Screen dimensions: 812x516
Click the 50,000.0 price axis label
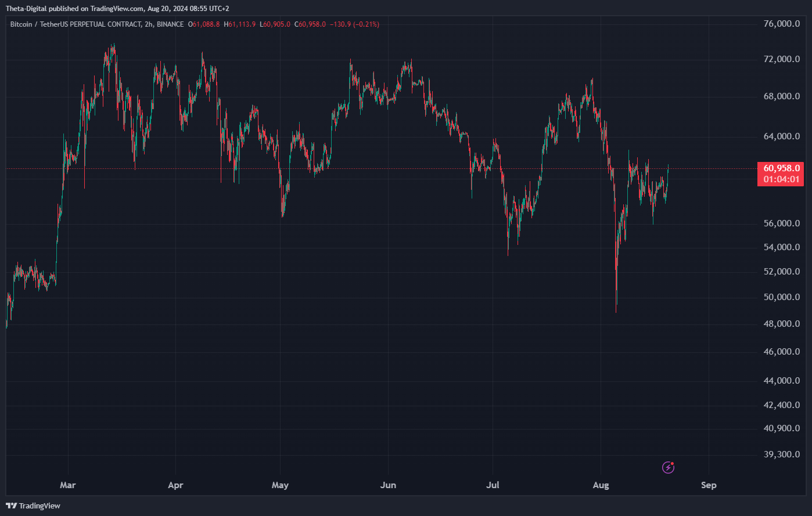point(781,297)
